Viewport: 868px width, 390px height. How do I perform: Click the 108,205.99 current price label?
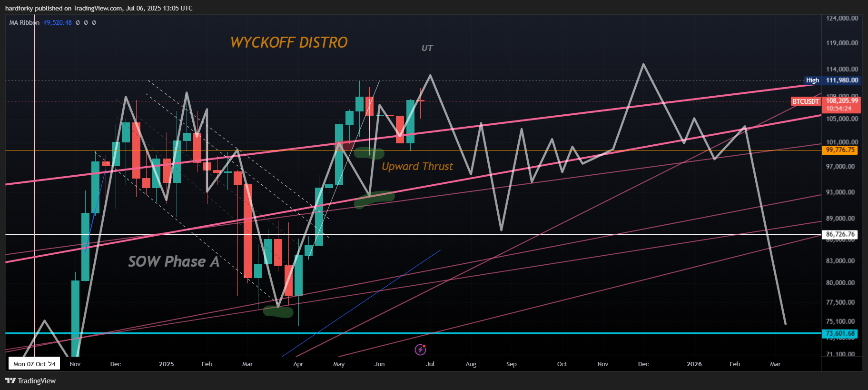842,101
